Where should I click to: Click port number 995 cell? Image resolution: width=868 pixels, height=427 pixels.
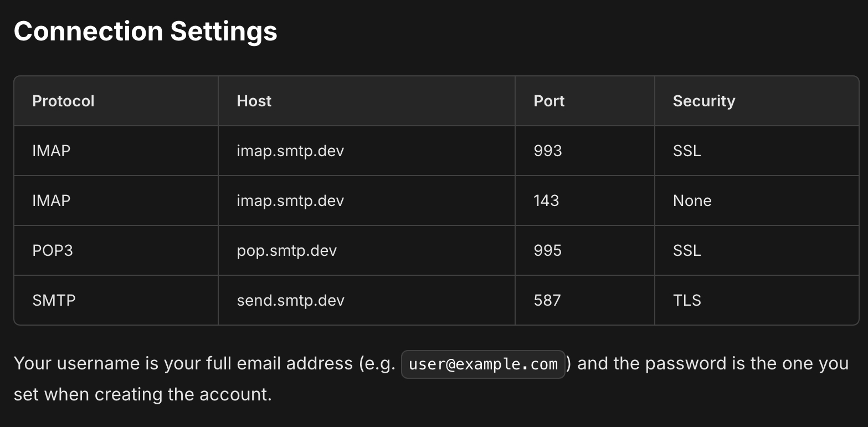[548, 250]
